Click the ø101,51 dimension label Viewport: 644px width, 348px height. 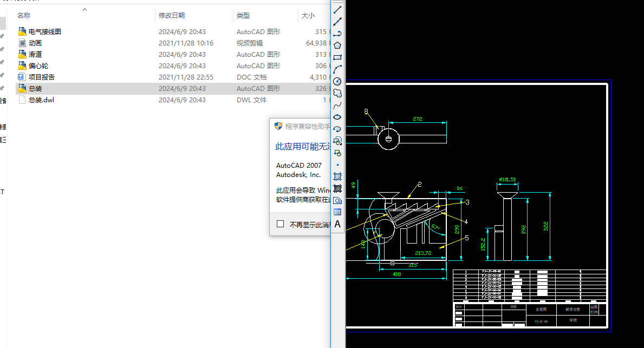click(x=507, y=179)
